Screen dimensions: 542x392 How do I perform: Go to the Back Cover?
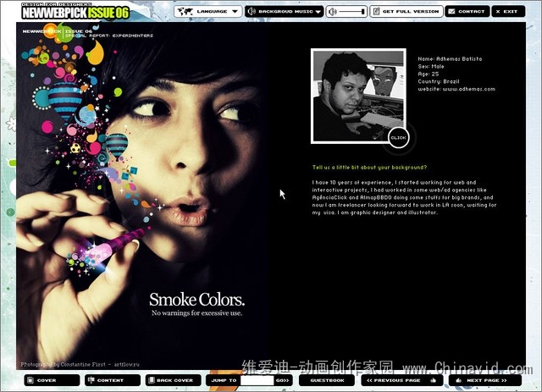pos(173,380)
